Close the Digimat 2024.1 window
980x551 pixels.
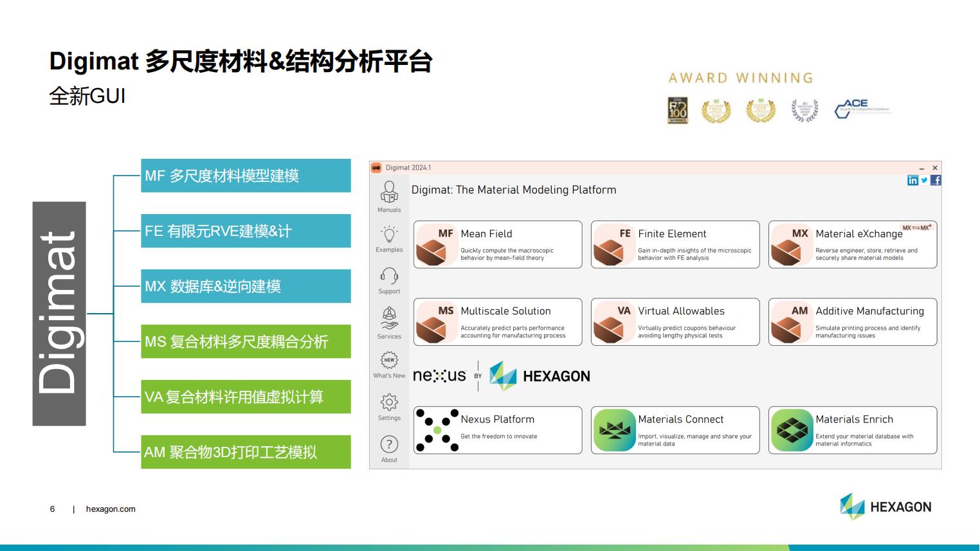click(935, 168)
